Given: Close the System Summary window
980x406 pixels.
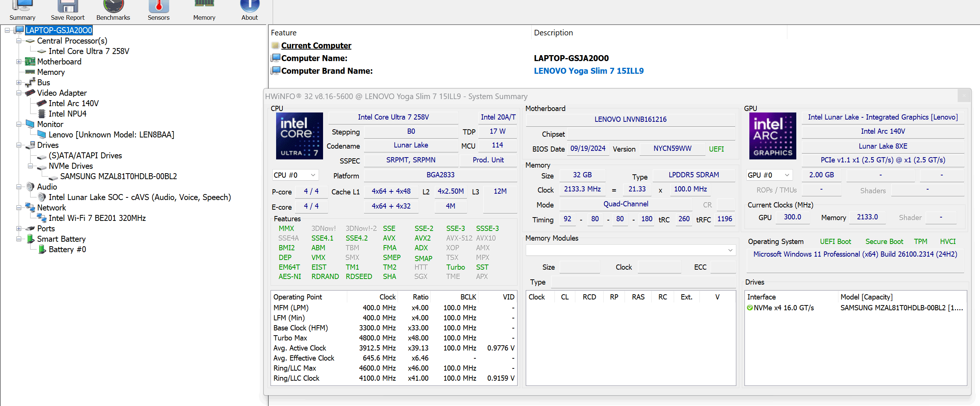Looking at the screenshot, I should click(964, 96).
